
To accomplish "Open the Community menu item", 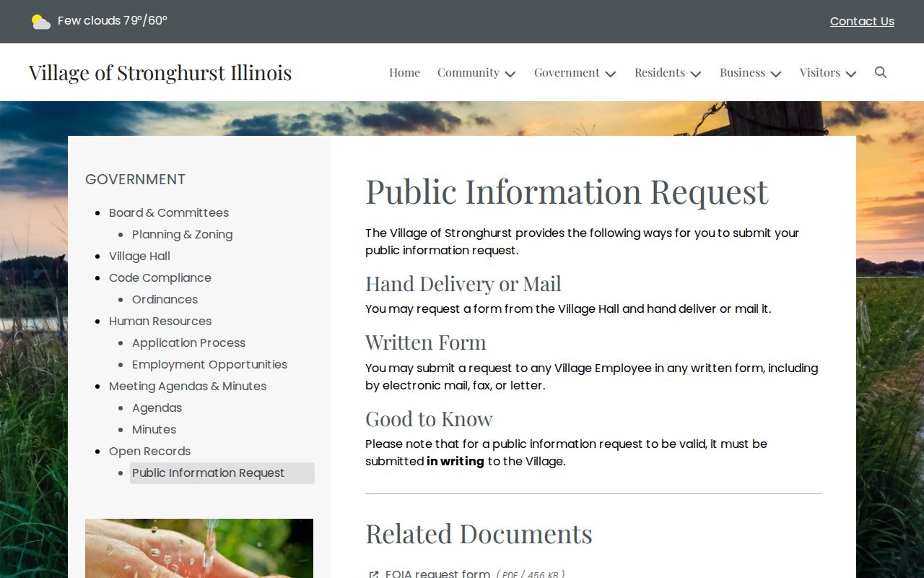I will coord(468,72).
